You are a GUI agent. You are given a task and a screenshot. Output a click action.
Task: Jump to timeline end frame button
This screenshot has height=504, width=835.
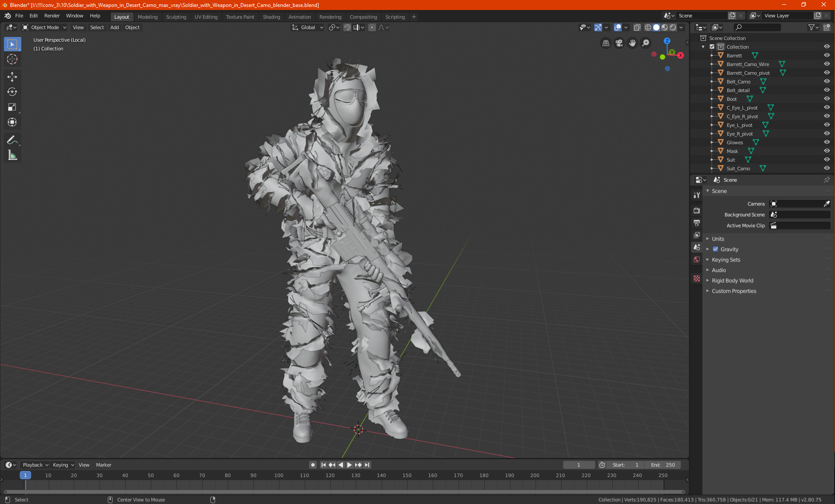[x=367, y=465]
